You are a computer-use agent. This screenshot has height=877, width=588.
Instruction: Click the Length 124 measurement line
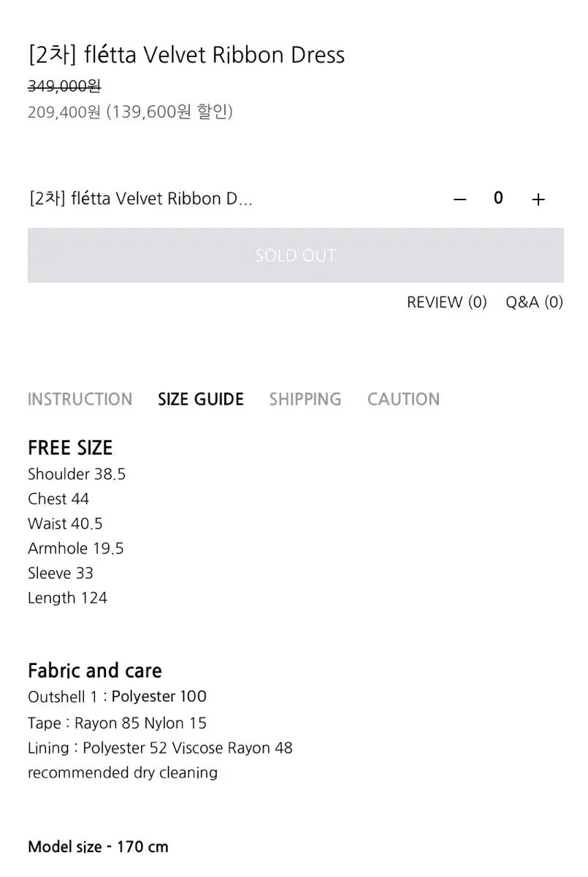coord(67,598)
